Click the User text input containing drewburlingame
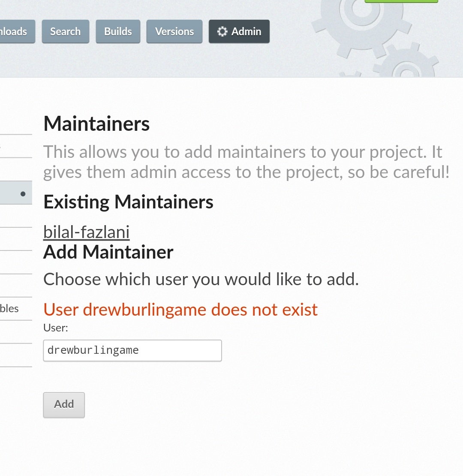The height and width of the screenshot is (476, 463). pyautogui.click(x=132, y=350)
